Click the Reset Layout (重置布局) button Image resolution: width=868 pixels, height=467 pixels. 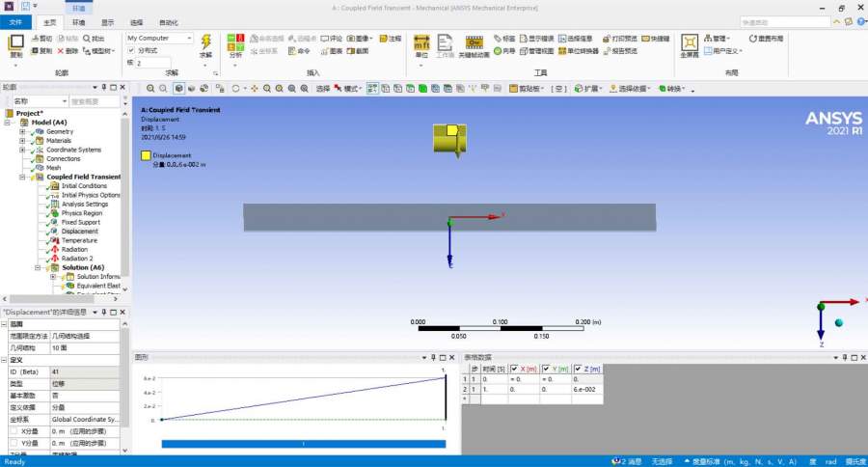[766, 39]
